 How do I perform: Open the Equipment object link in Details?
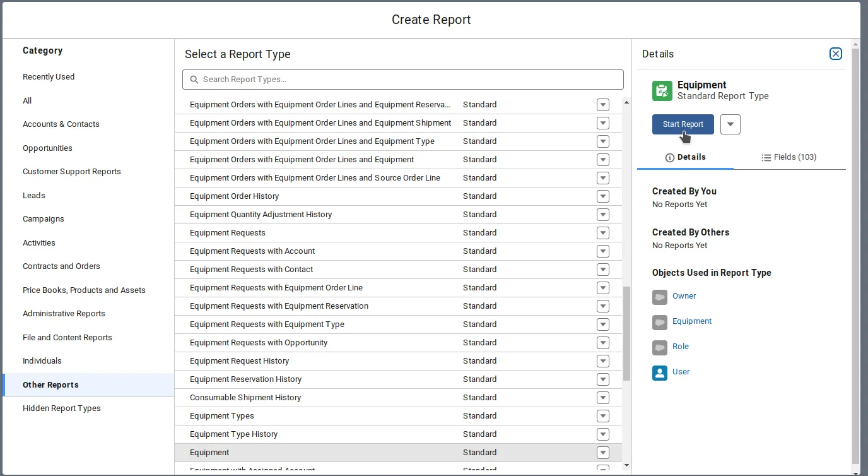(692, 321)
